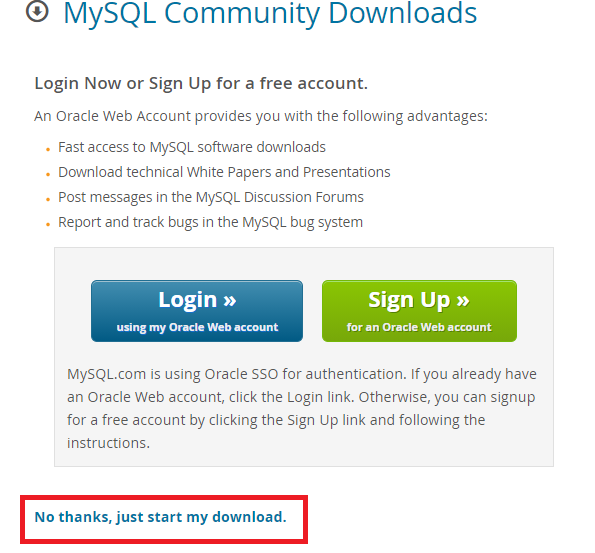Click the orange bullet before Download technical
Viewport: 595px width, 553px height.
pyautogui.click(x=48, y=175)
